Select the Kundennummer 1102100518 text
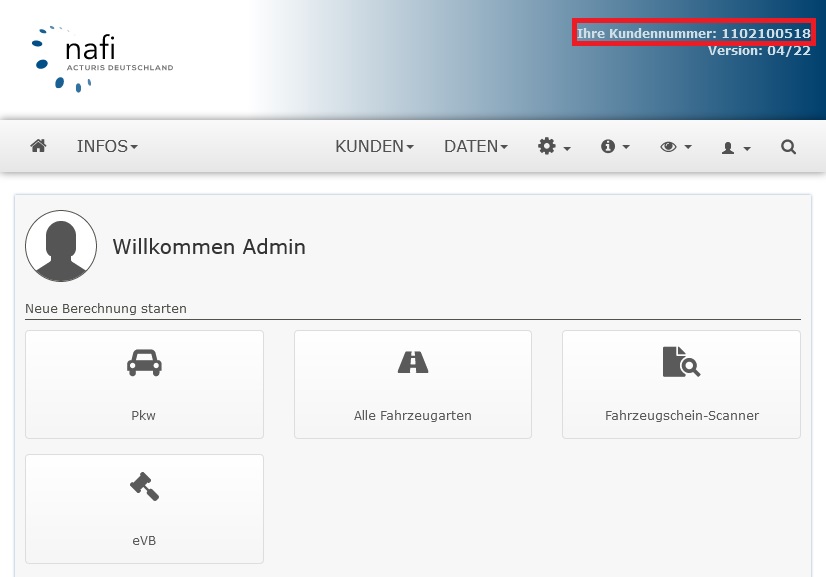Viewport: 826px width, 577px height. click(x=694, y=33)
